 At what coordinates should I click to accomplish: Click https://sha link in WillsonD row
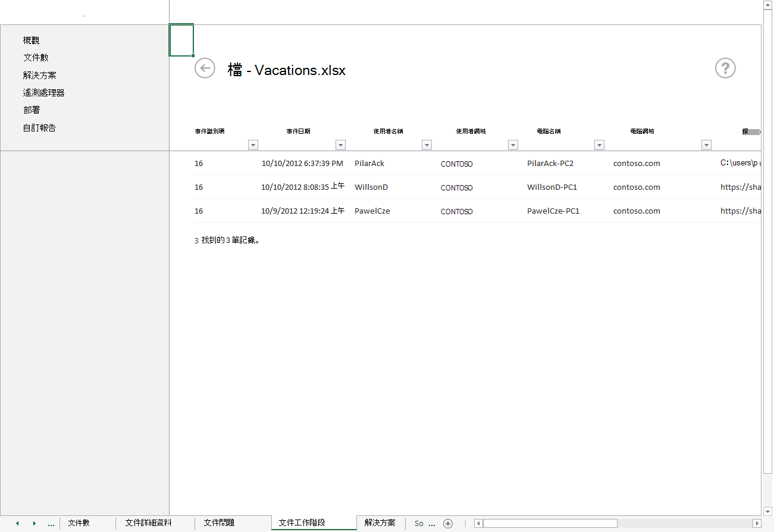(741, 187)
